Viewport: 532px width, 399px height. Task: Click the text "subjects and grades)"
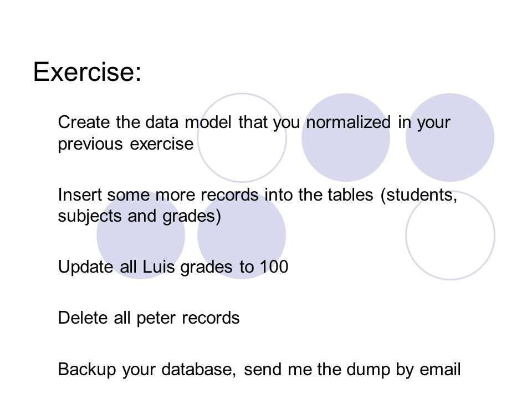tap(140, 216)
